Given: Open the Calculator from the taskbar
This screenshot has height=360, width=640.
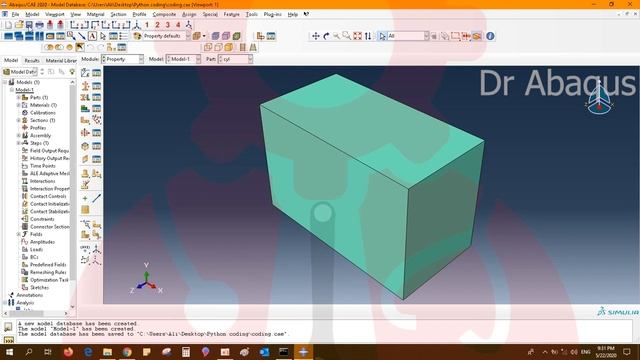Looking at the screenshot, I should 186,352.
